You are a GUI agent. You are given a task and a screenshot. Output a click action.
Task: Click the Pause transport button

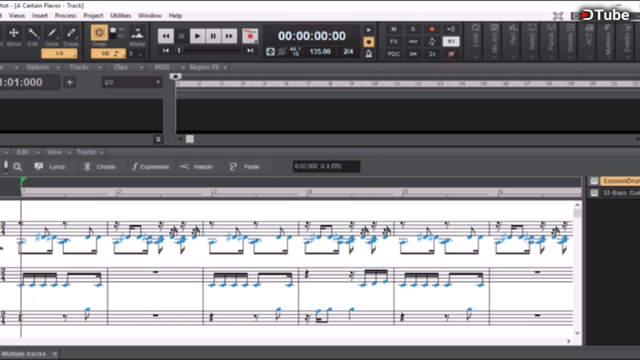coord(213,36)
